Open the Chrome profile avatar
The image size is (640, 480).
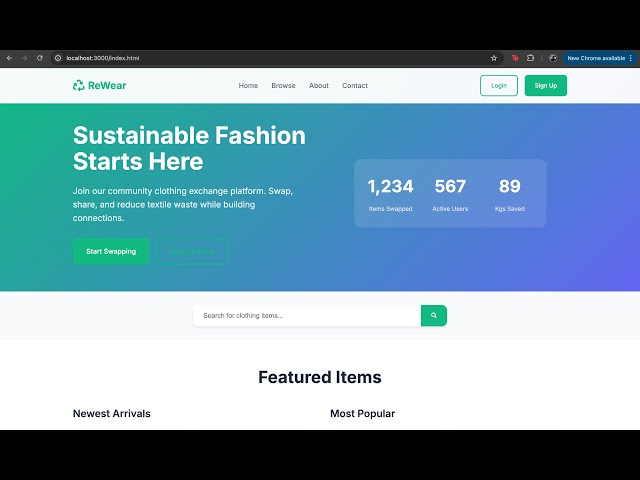pos(553,58)
